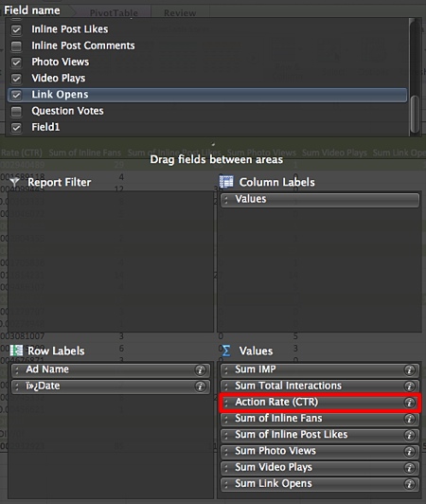Open info for Sum Total Interactions

pyautogui.click(x=409, y=386)
